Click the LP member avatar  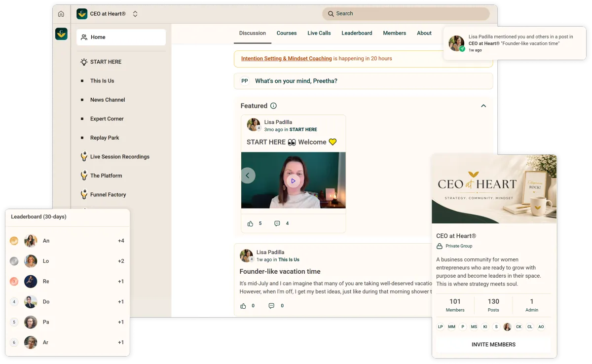[441, 327]
